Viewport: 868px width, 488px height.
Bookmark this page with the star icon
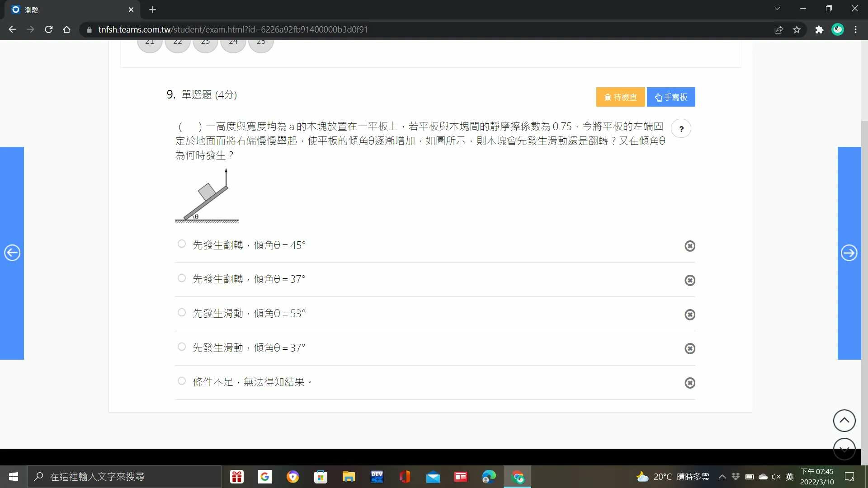tap(797, 30)
